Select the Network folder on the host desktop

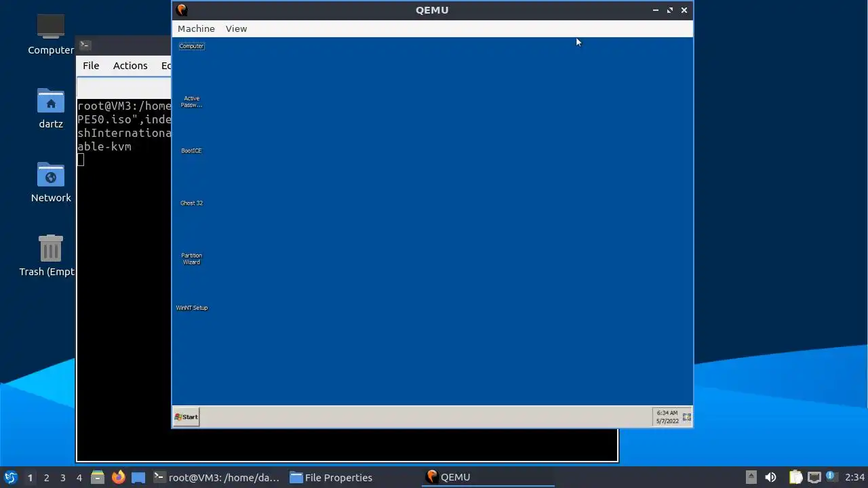click(x=51, y=182)
